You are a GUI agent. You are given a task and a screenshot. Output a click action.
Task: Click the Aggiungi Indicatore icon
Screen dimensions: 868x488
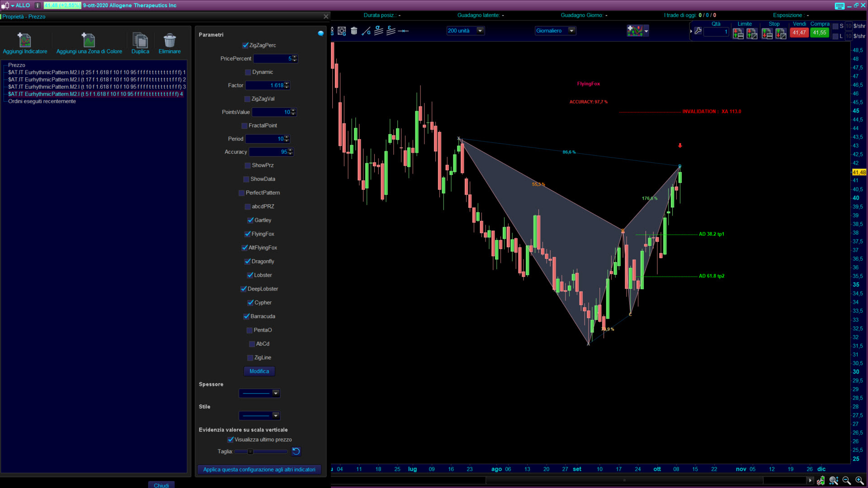point(24,40)
